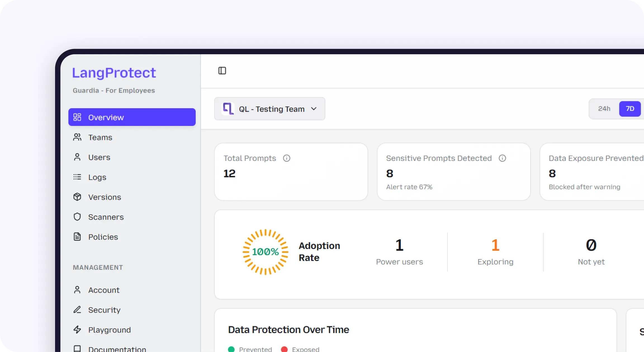Click the Security pen icon

(77, 310)
